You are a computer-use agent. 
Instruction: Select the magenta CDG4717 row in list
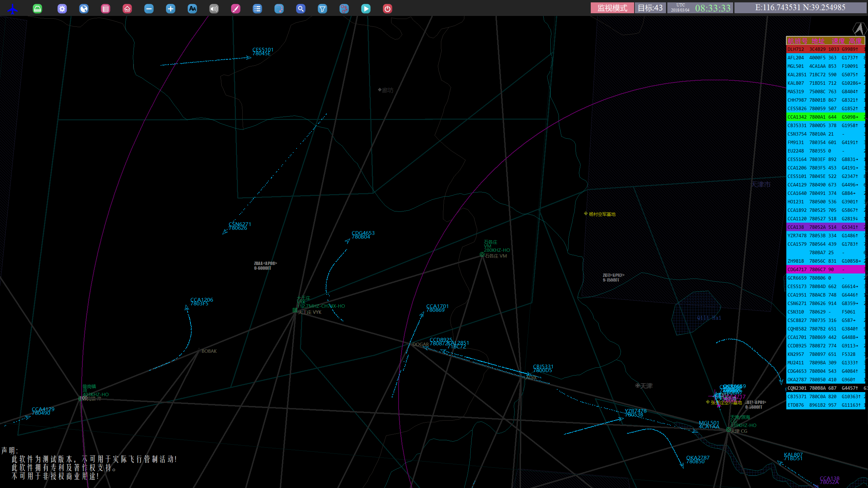coord(826,269)
